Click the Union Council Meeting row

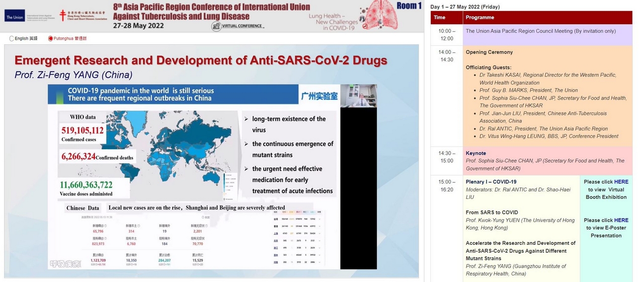tap(540, 31)
